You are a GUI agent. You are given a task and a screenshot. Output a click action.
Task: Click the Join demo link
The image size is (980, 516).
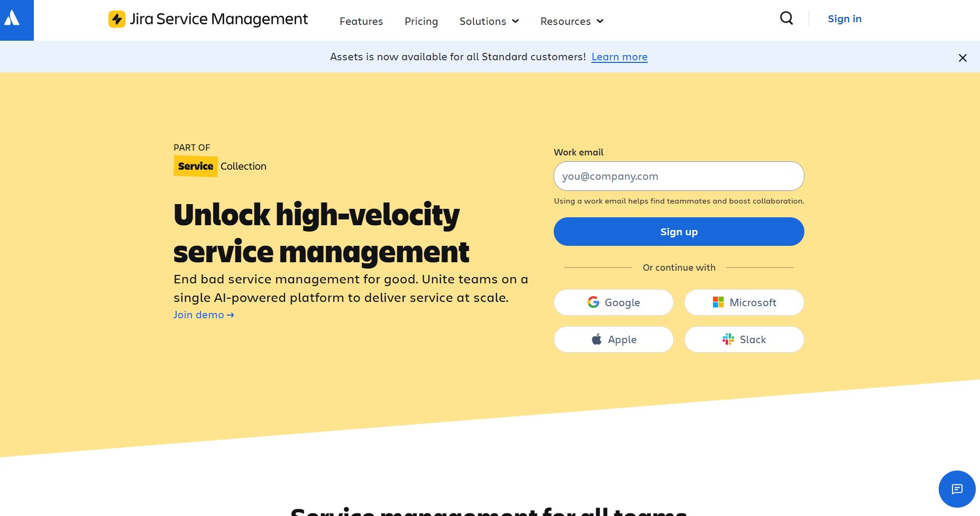pyautogui.click(x=204, y=315)
